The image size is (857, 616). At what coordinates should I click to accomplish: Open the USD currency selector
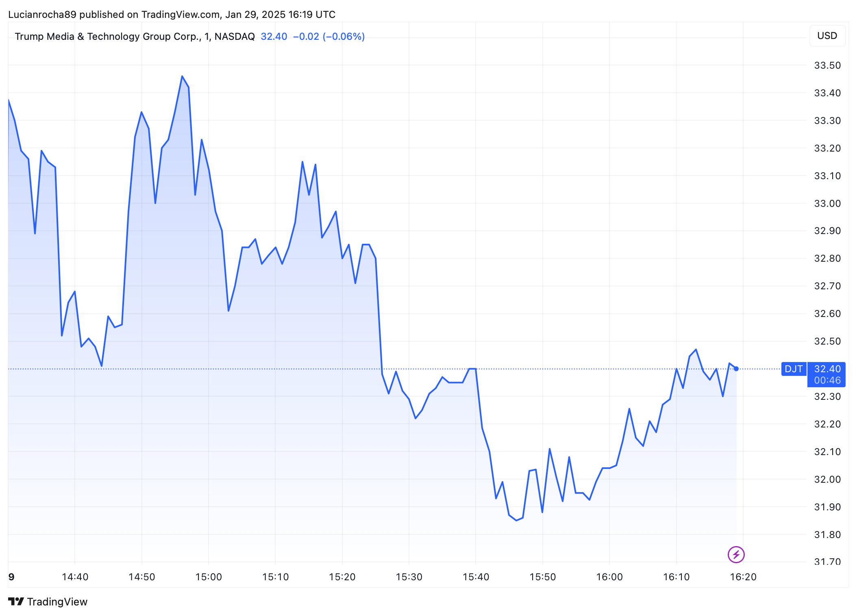(827, 36)
